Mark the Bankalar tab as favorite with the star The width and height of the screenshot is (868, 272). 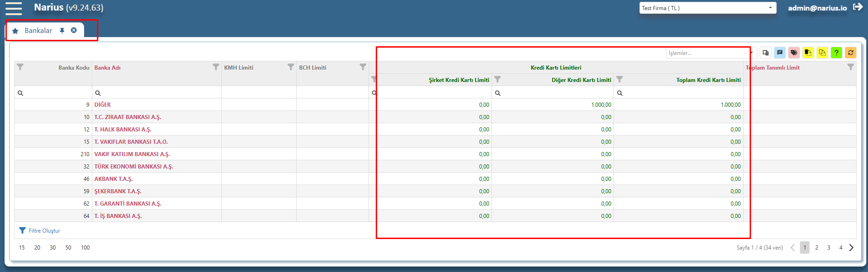[x=15, y=31]
